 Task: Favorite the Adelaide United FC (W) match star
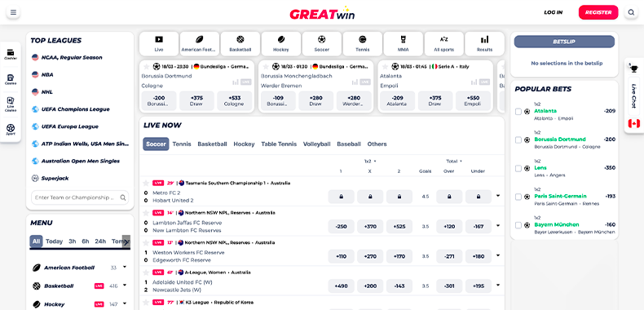coord(145,272)
